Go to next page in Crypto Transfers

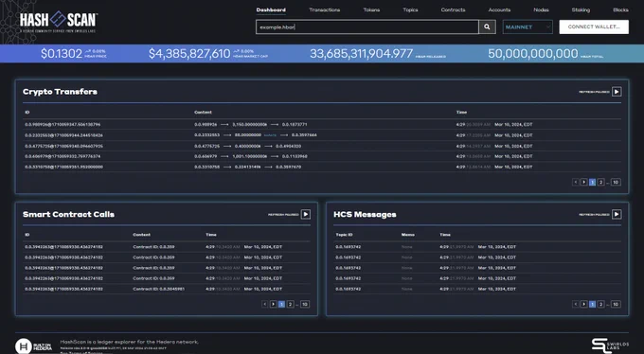[583, 183]
